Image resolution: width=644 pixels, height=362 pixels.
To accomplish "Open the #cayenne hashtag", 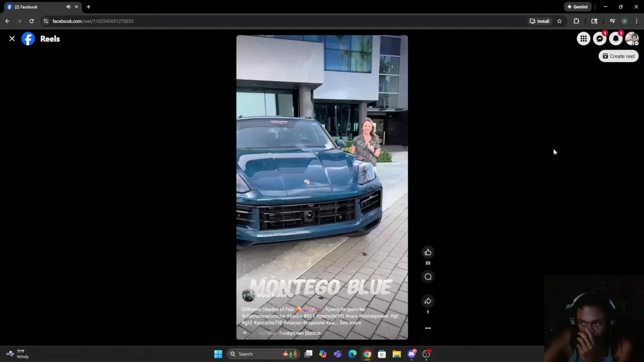I will [313, 323].
